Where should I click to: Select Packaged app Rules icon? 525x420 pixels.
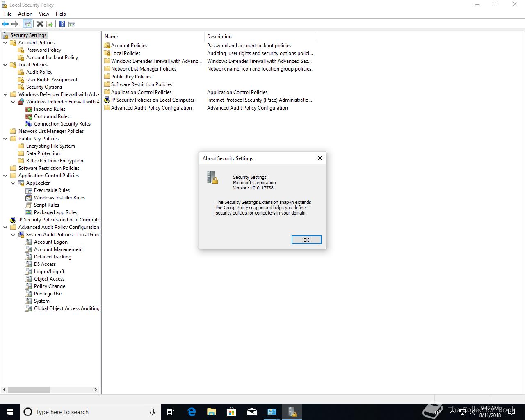coord(29,212)
